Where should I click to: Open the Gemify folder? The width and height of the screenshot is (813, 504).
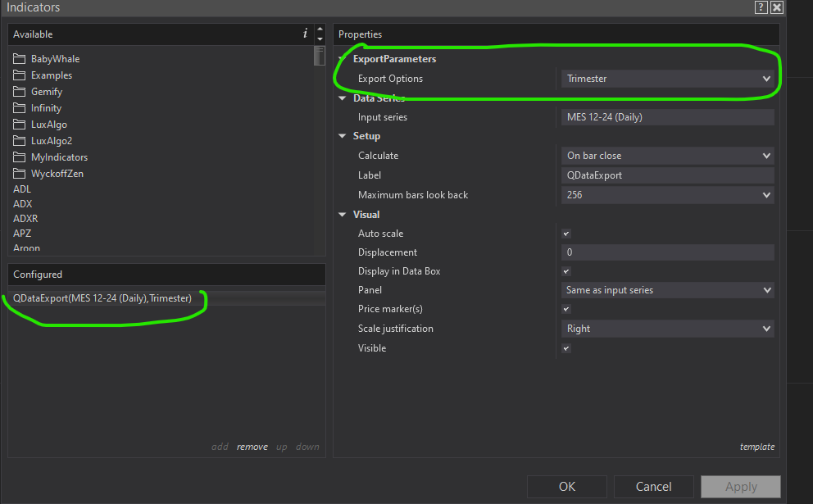pyautogui.click(x=47, y=92)
